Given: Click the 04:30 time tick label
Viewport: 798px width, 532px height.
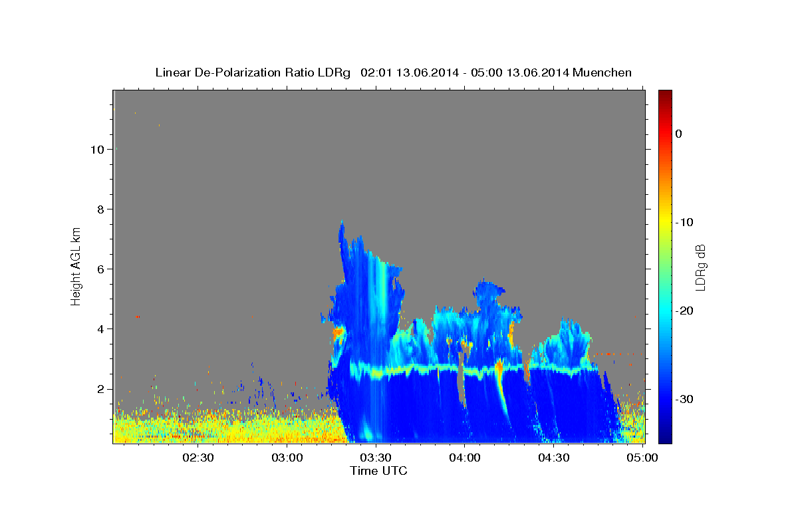Looking at the screenshot, I should 553,458.
